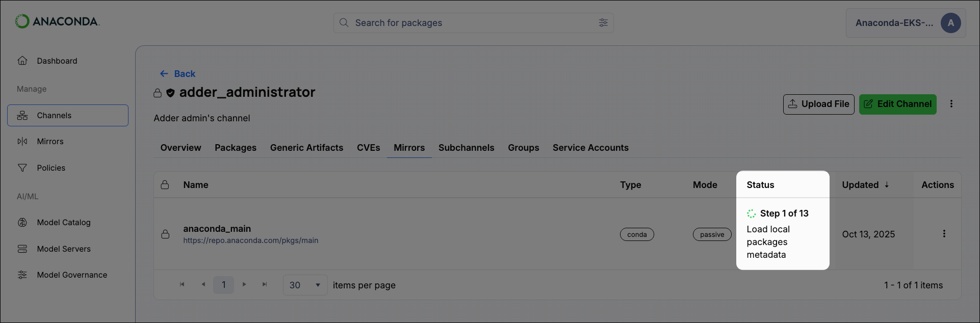Switch to the Overview tab
980x323 pixels.
(181, 148)
